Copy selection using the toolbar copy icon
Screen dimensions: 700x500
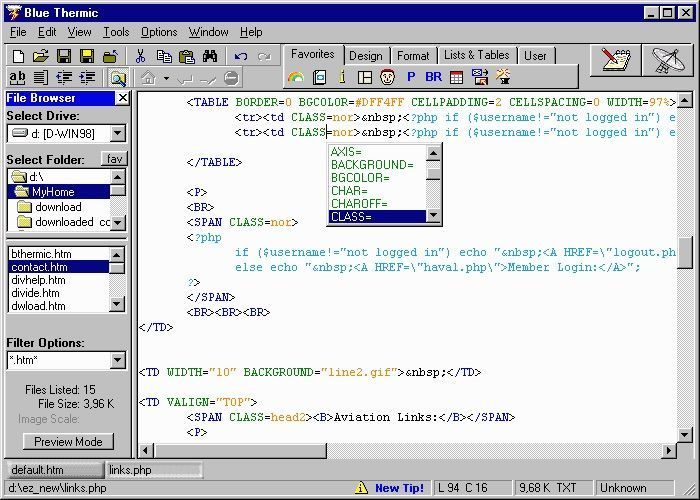pos(164,56)
